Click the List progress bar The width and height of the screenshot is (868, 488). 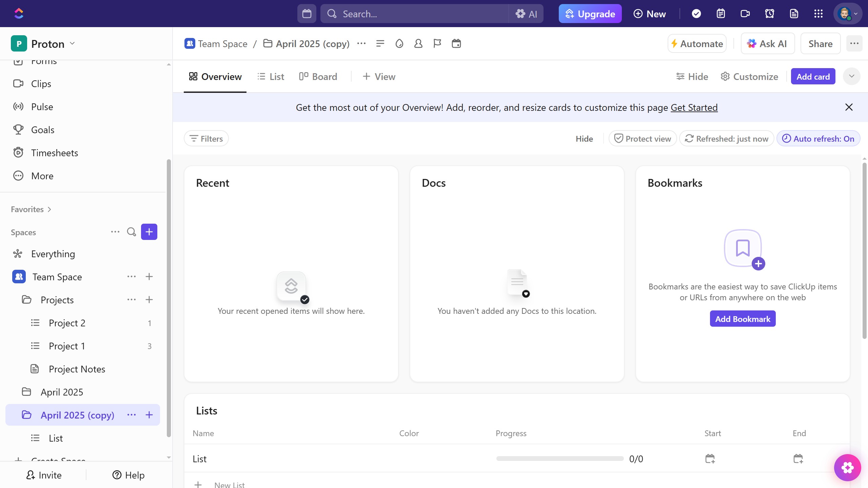pyautogui.click(x=560, y=459)
